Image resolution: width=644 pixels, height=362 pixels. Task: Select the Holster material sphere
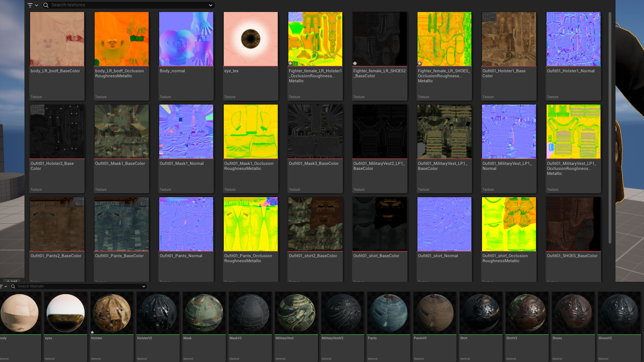[x=112, y=313]
